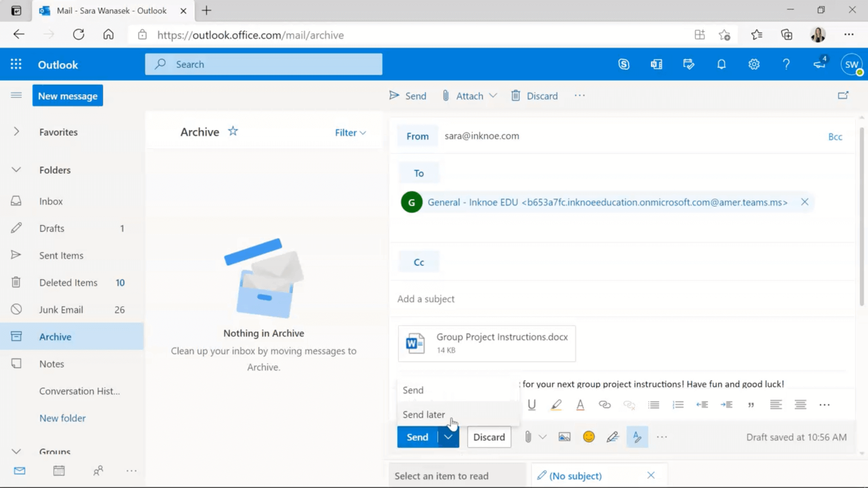Click the insert link icon
The width and height of the screenshot is (868, 488).
(x=604, y=404)
